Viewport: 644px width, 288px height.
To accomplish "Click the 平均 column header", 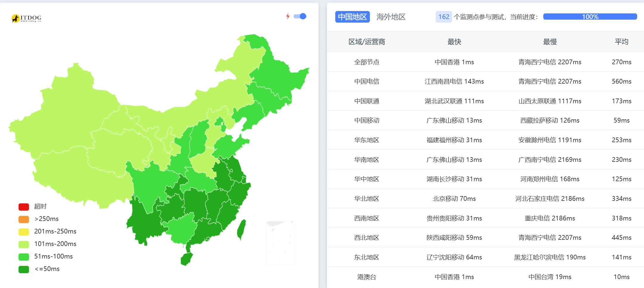I will pyautogui.click(x=621, y=42).
